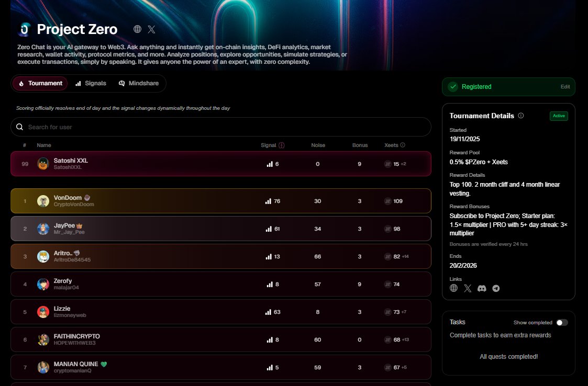Open Project Zero website globe icon in header

coord(137,29)
